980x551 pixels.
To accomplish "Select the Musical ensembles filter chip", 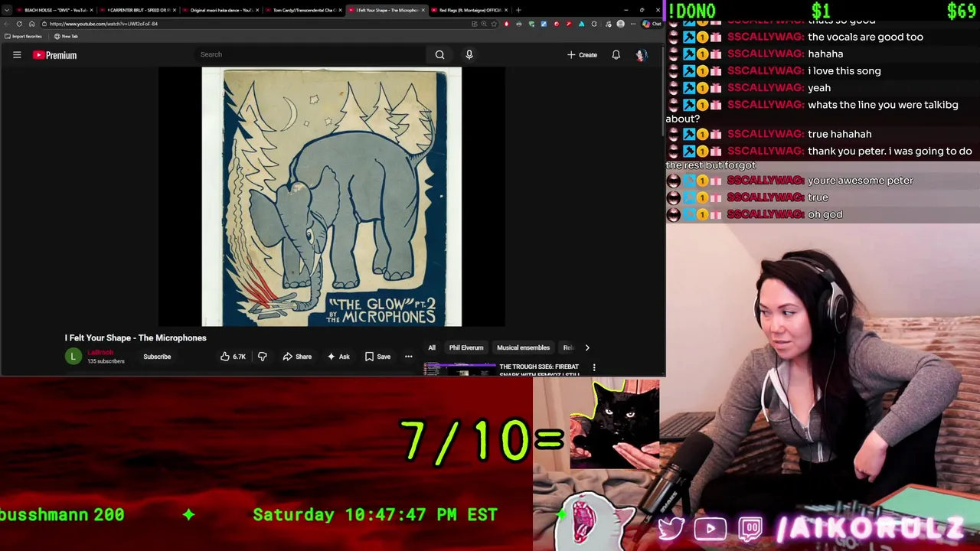I will pos(523,347).
